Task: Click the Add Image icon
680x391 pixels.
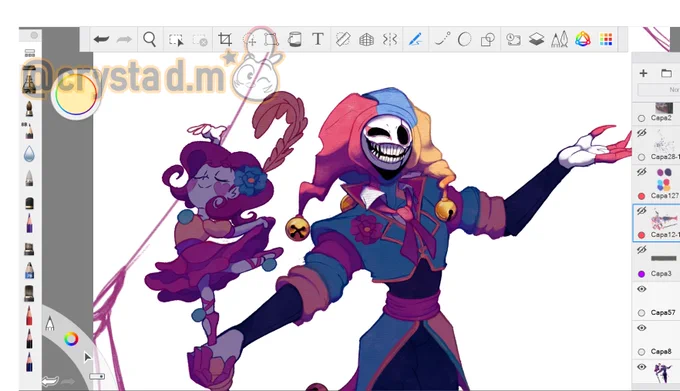Action: tap(513, 39)
